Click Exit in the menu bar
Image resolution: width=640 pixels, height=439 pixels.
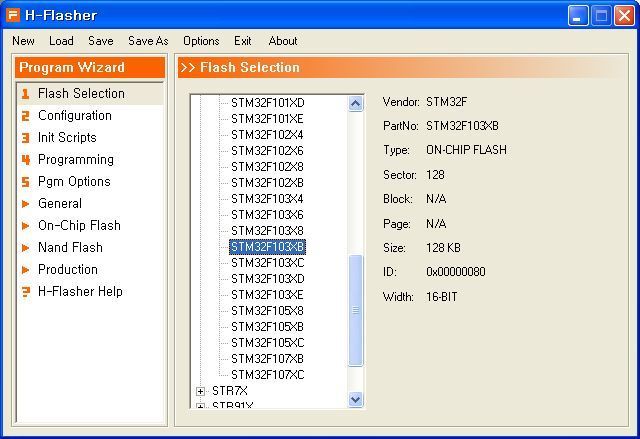click(242, 41)
